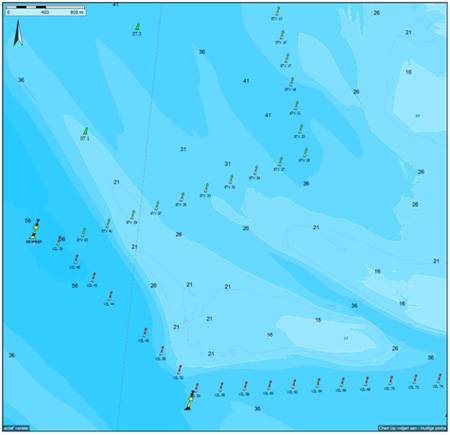Click the red VSL 64 buoy
Image resolution: width=450 pixels, height=435 pixels.
tap(318, 383)
